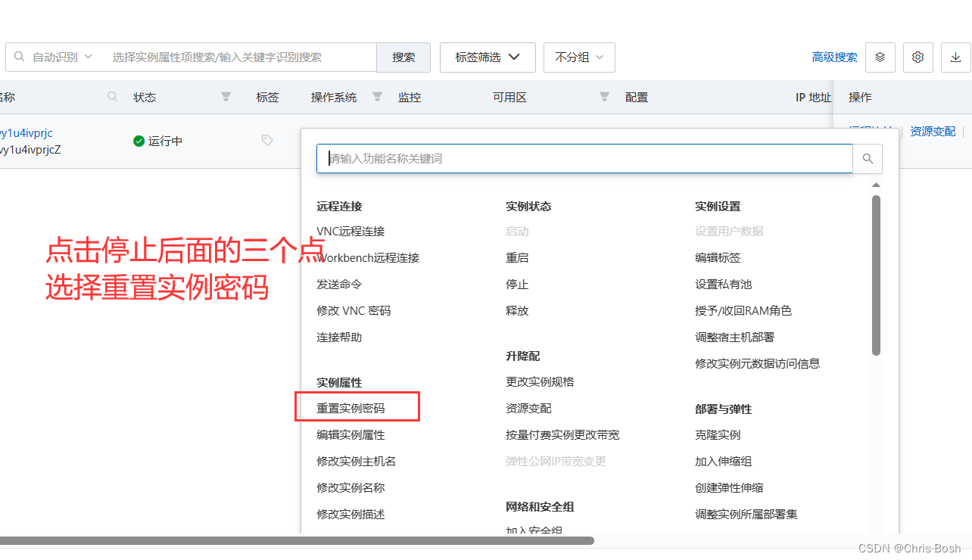Choose 按量付费实例更改带宽

(562, 435)
